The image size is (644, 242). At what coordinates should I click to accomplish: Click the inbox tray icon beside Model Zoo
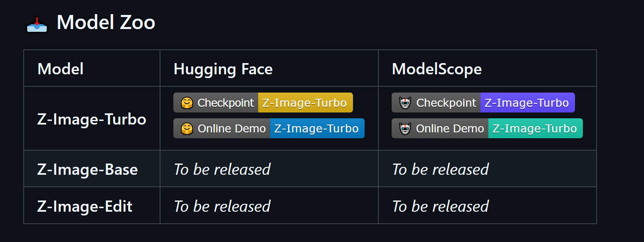[37, 24]
